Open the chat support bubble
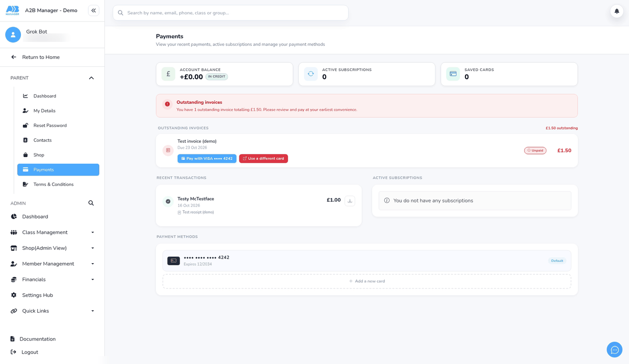 (615, 350)
